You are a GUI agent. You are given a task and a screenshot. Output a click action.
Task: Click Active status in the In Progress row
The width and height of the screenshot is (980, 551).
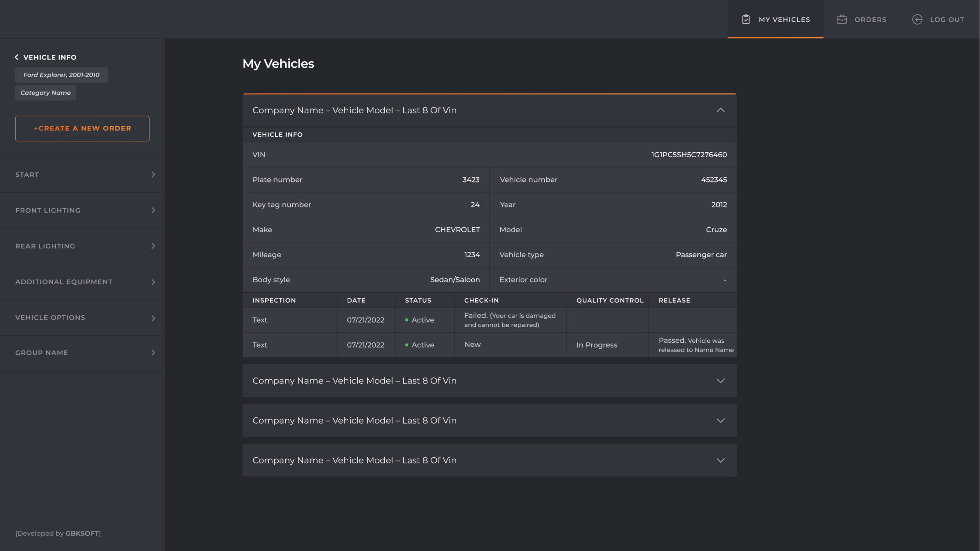(x=420, y=345)
